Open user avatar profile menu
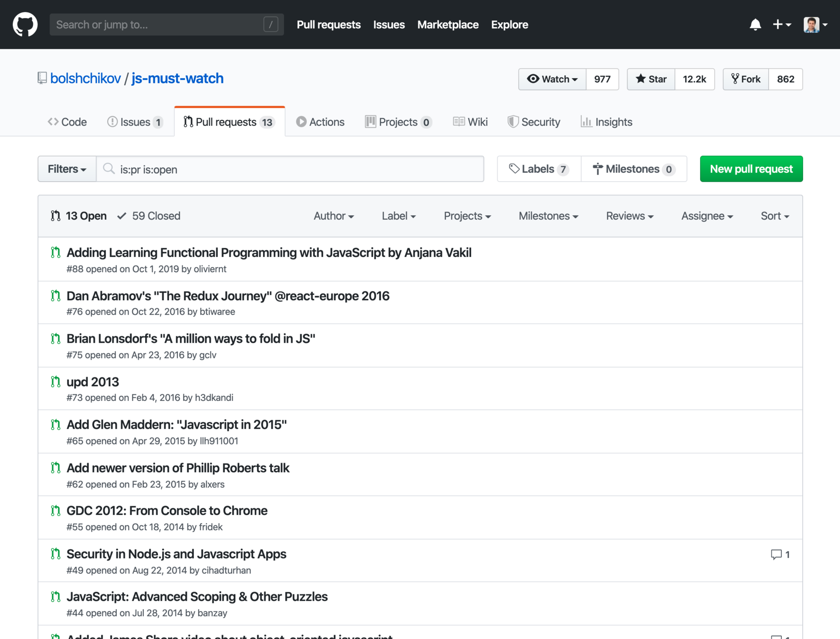 (815, 25)
